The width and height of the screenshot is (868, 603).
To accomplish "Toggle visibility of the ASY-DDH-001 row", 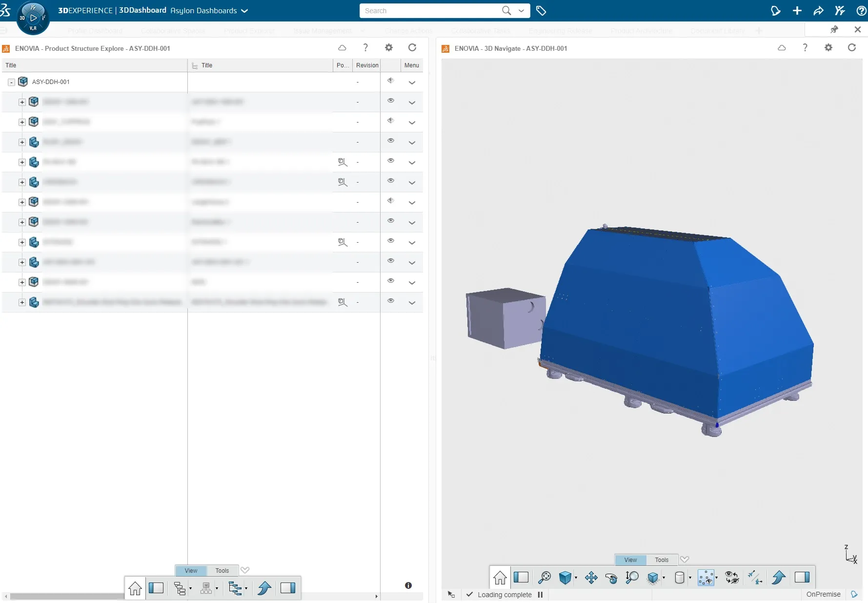I will click(391, 81).
